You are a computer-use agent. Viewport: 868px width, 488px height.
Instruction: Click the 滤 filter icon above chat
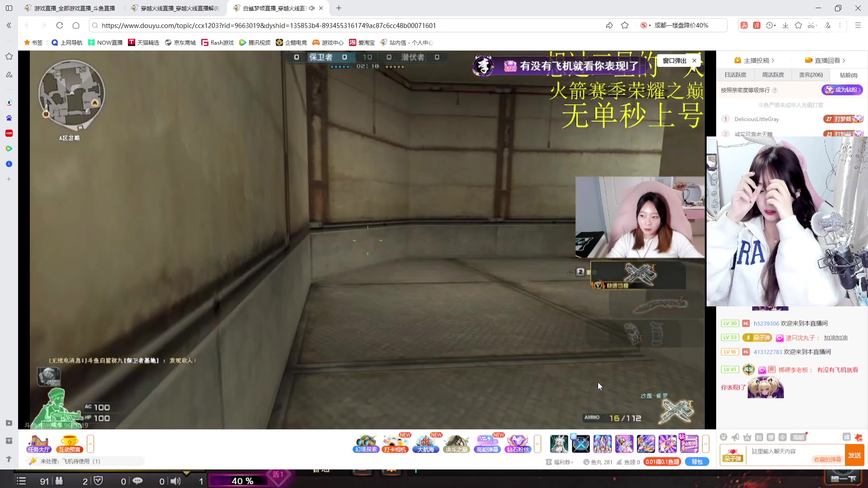846,437
